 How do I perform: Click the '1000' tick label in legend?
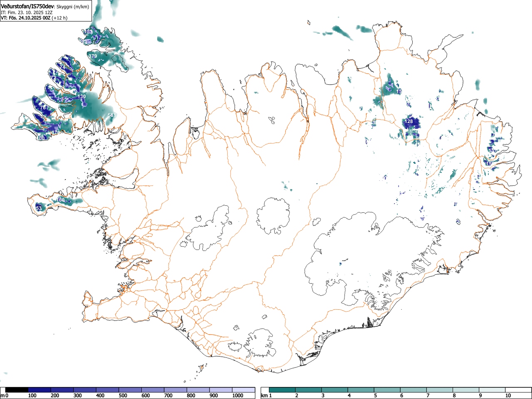click(238, 396)
